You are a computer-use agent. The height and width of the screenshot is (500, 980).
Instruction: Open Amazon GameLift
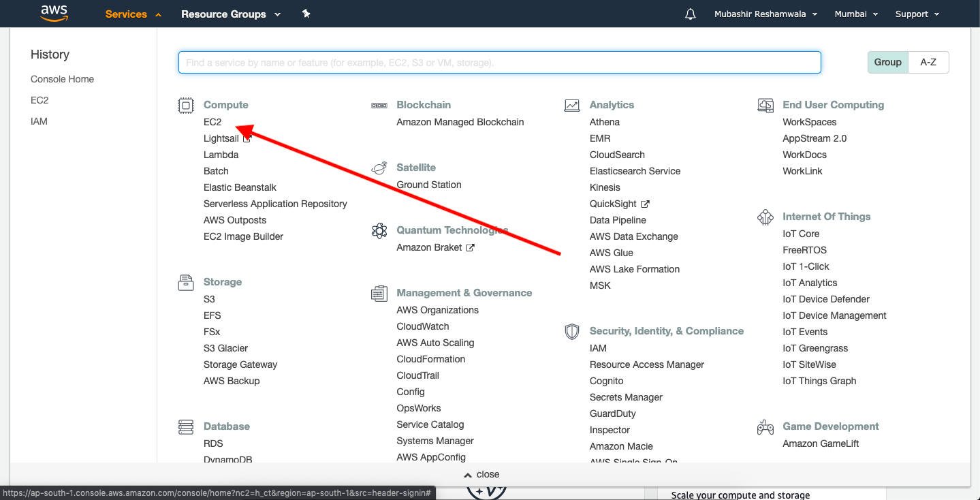point(821,443)
